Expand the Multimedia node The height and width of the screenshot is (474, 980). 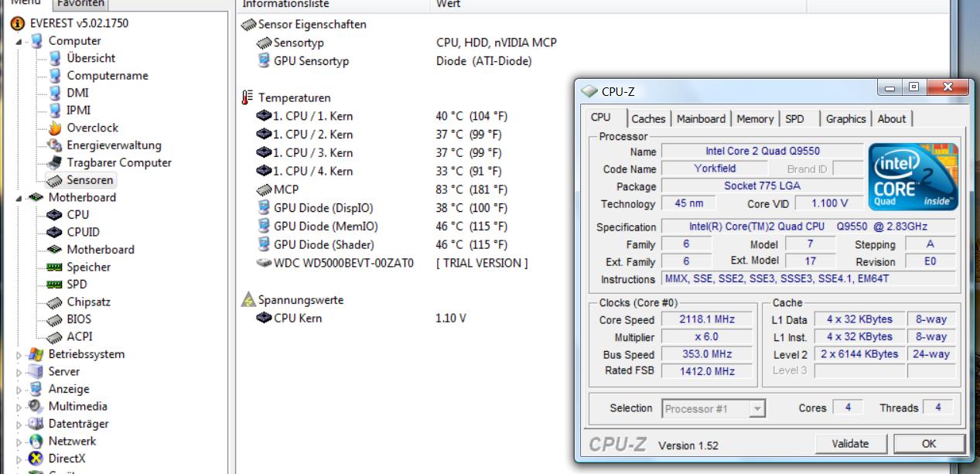tap(21, 407)
